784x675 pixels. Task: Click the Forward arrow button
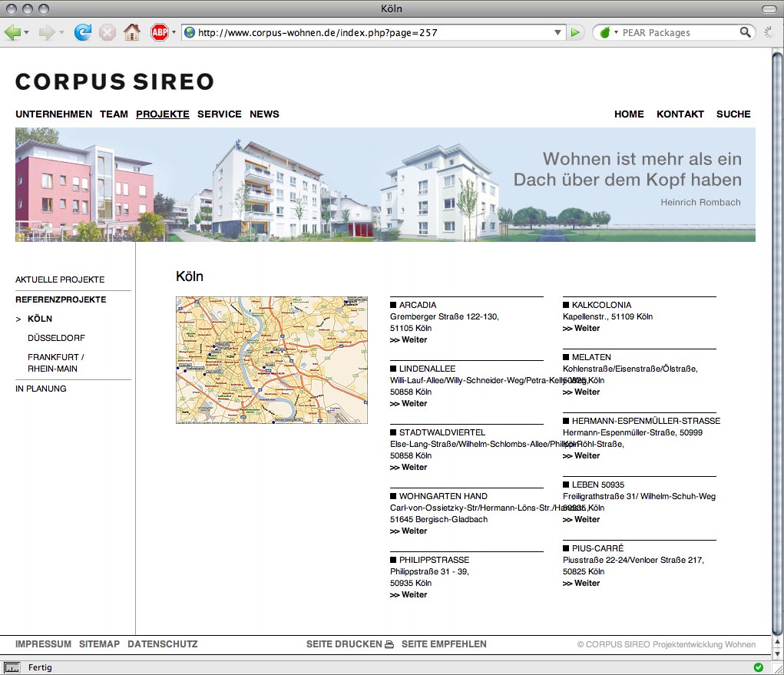[47, 32]
